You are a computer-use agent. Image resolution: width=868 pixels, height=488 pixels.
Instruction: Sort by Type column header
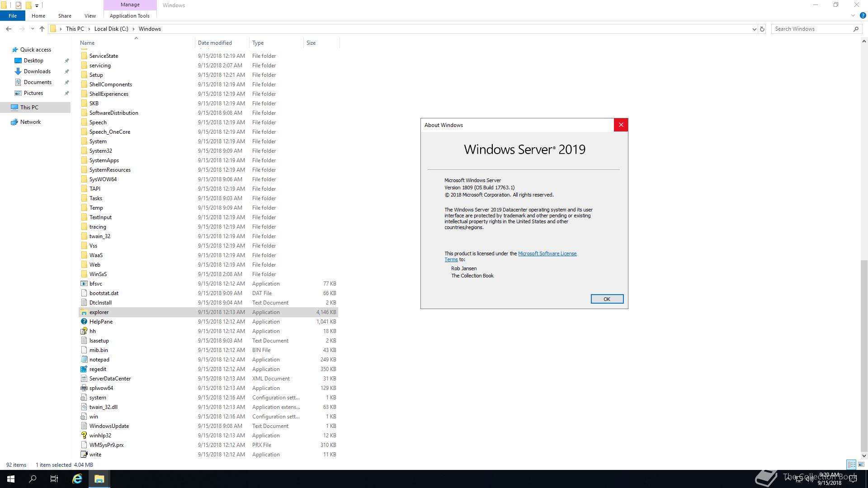276,43
